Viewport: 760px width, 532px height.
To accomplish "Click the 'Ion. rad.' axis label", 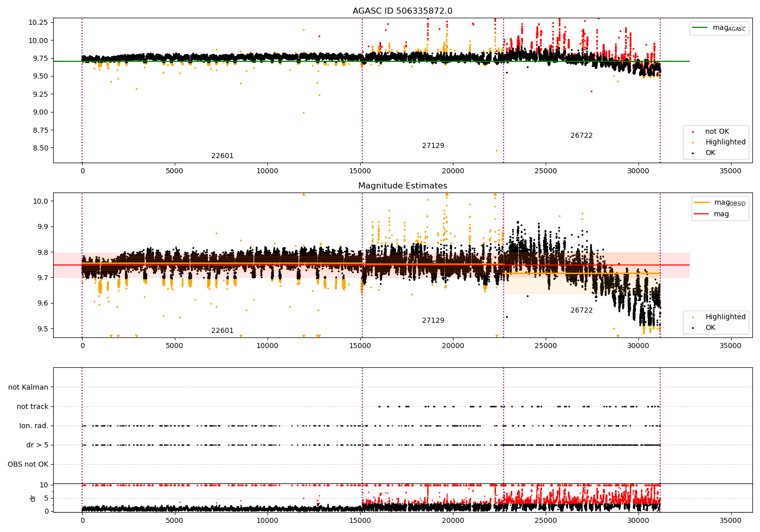I will point(34,426).
